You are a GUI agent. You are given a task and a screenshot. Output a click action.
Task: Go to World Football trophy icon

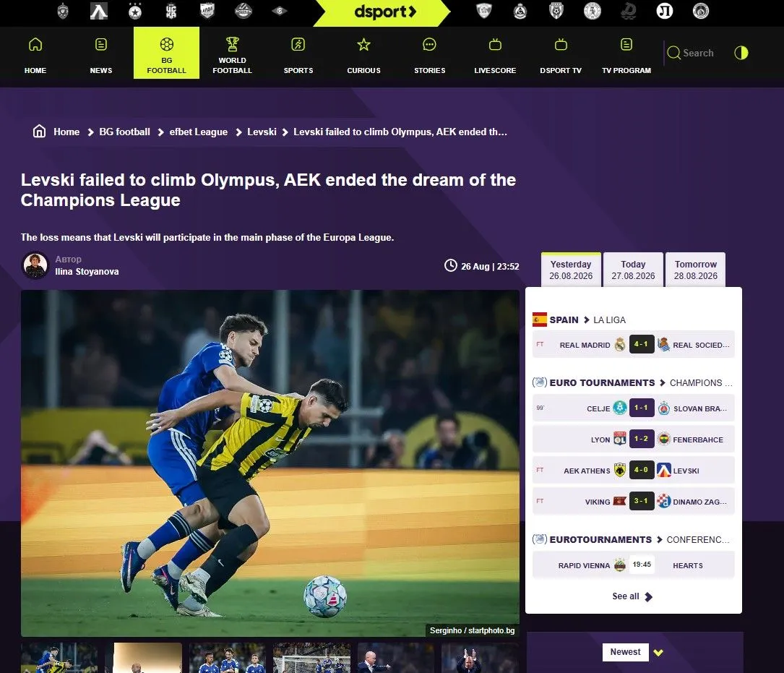coord(232,44)
